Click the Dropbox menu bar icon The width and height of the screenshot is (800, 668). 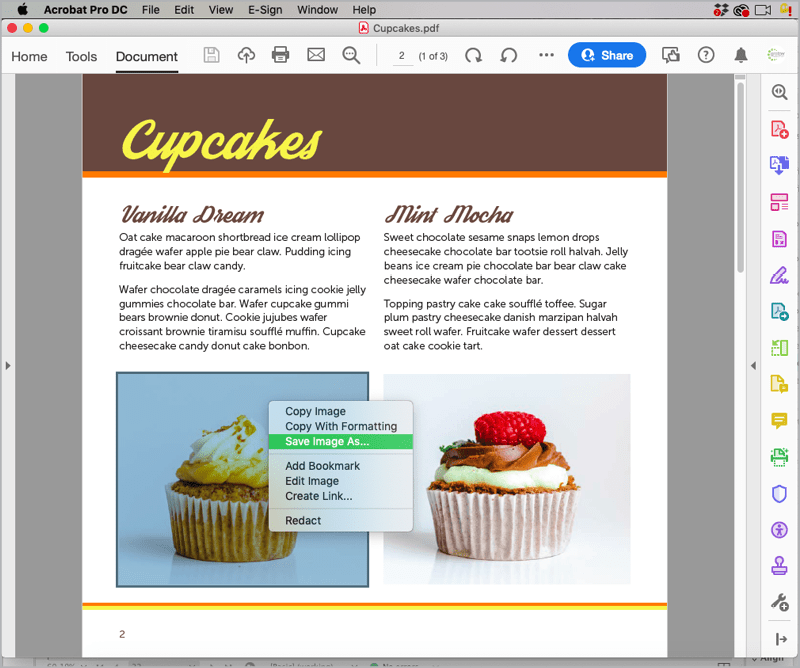[x=720, y=10]
